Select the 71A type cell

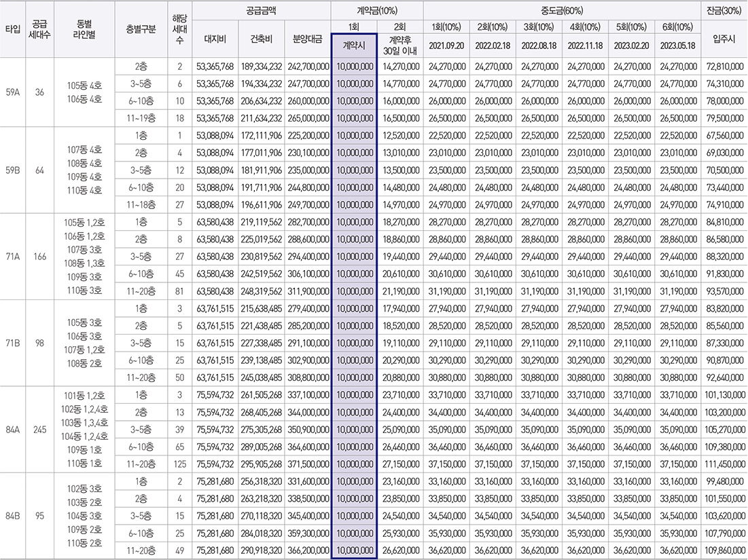pos(13,257)
